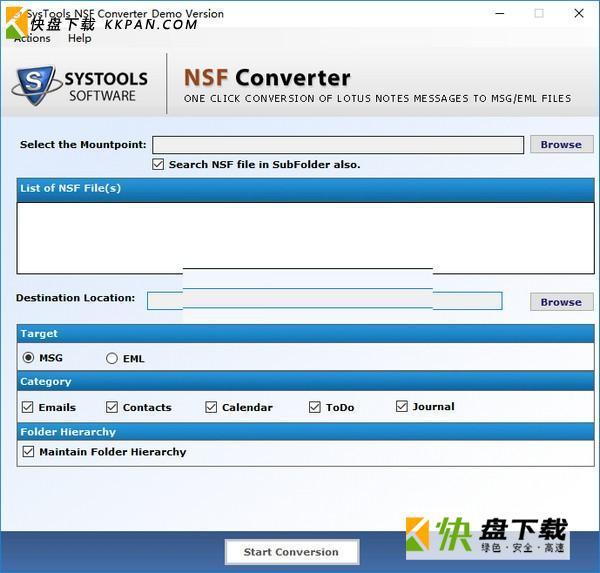Screen dimensions: 600x573
Task: Minimize the NSF Converter window
Action: tap(500, 13)
